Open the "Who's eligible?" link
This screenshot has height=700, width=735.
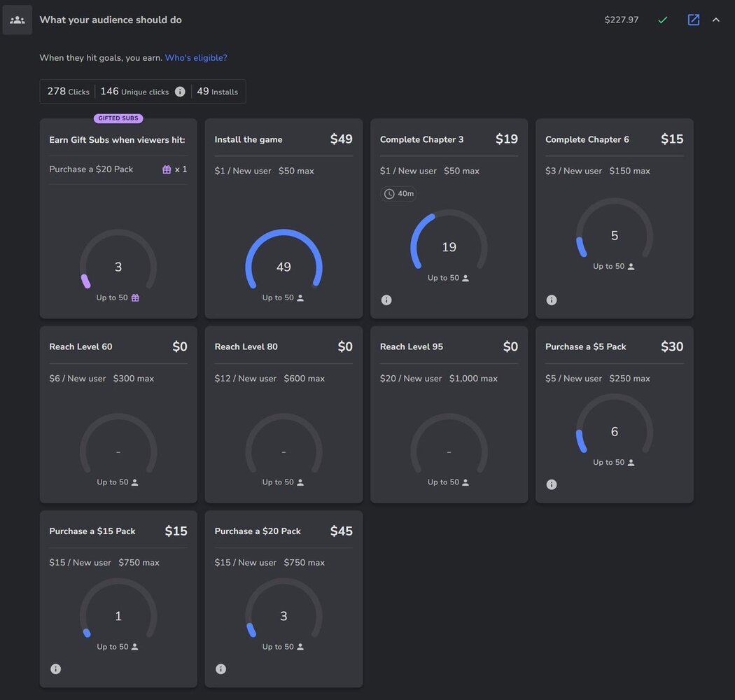click(x=196, y=58)
